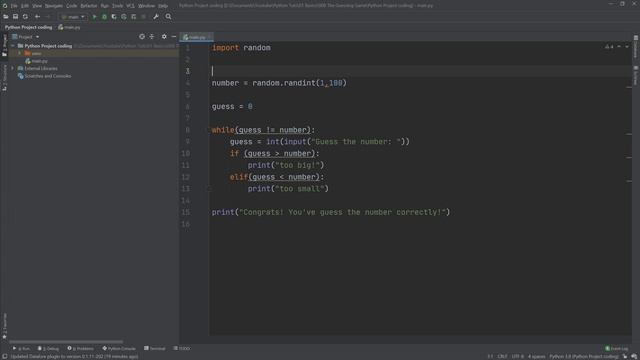
Task: Open the Terminal tool window tab
Action: 155,348
